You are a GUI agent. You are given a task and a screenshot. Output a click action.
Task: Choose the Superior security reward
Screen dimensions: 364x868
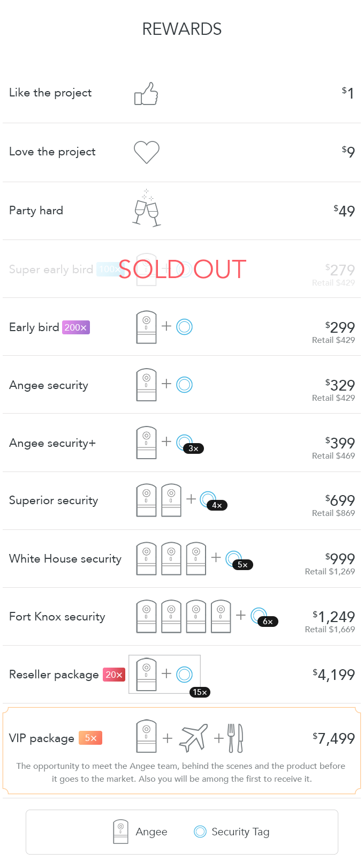pos(54,500)
